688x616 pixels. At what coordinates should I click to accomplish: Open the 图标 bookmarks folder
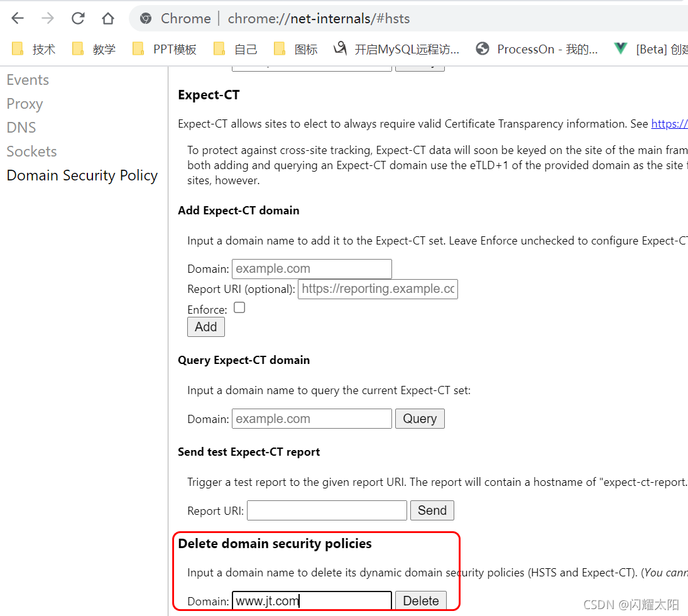[296, 49]
